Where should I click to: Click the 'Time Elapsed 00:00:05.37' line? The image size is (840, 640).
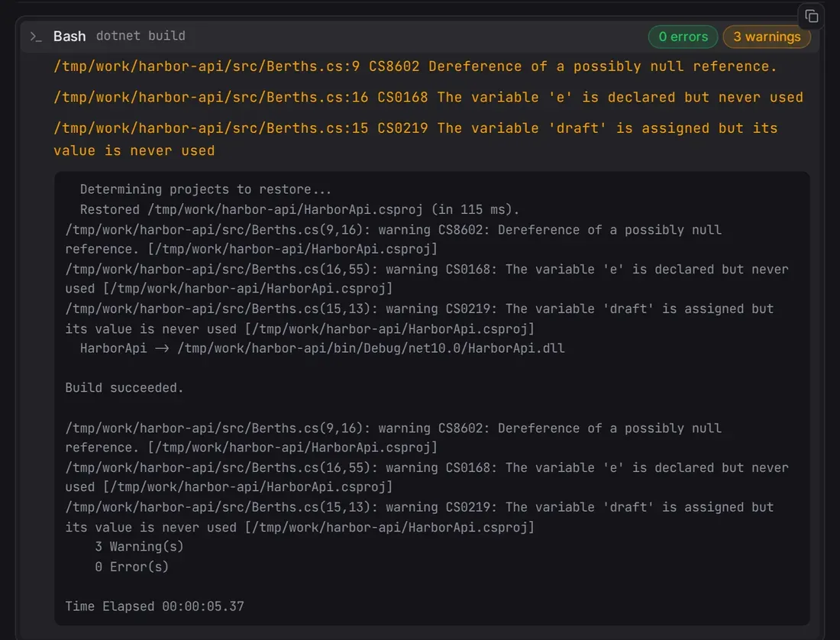(154, 606)
